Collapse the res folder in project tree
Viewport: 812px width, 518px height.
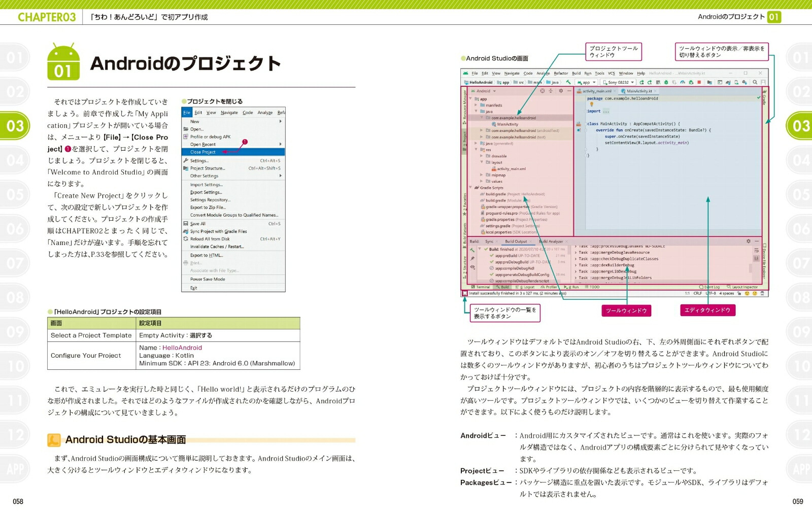pyautogui.click(x=476, y=150)
